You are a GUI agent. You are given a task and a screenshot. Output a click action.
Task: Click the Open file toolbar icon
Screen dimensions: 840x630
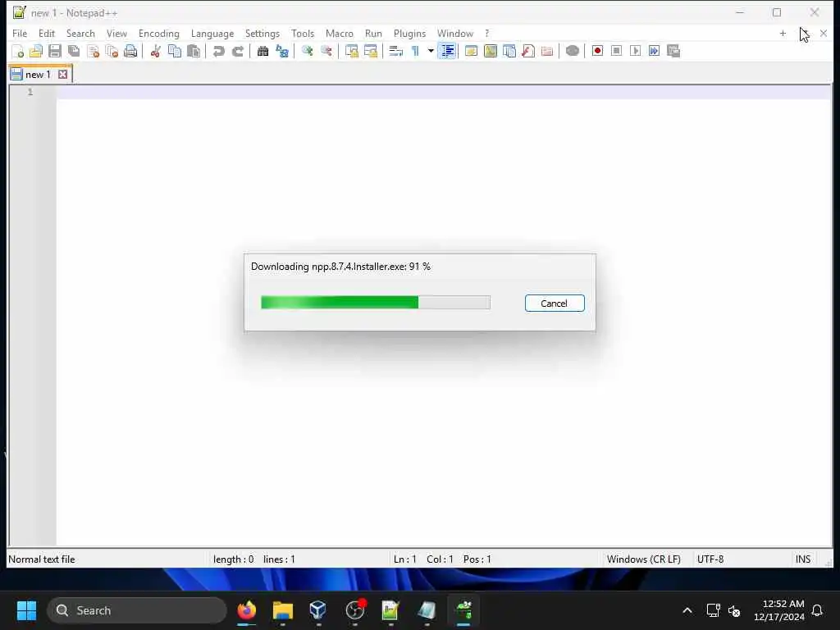[x=36, y=51]
